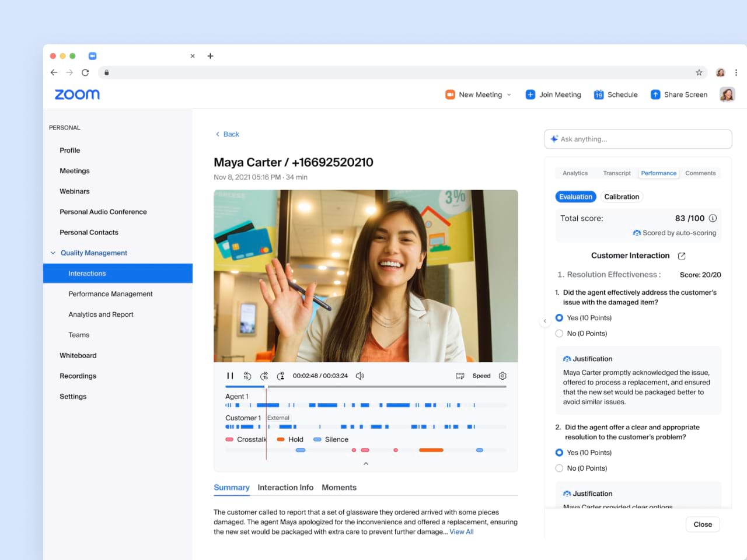
Task: Collapse the Quality Management sidebar section
Action: (x=53, y=253)
